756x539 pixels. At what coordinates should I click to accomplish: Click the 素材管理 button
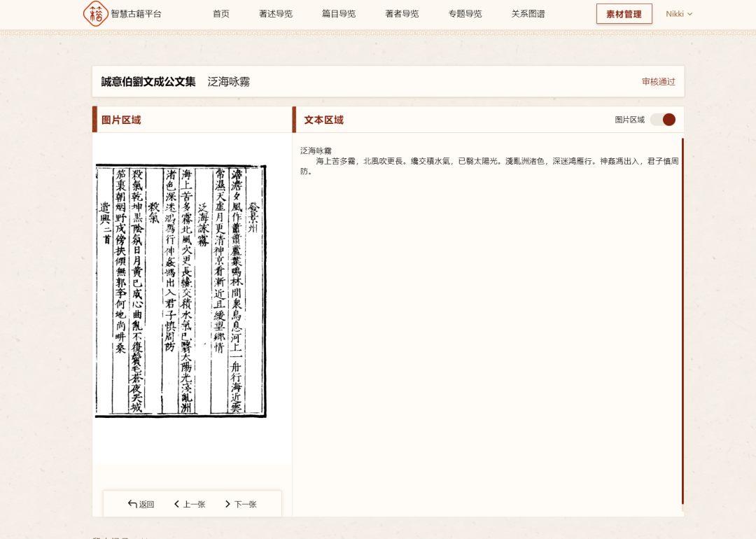[x=624, y=14]
